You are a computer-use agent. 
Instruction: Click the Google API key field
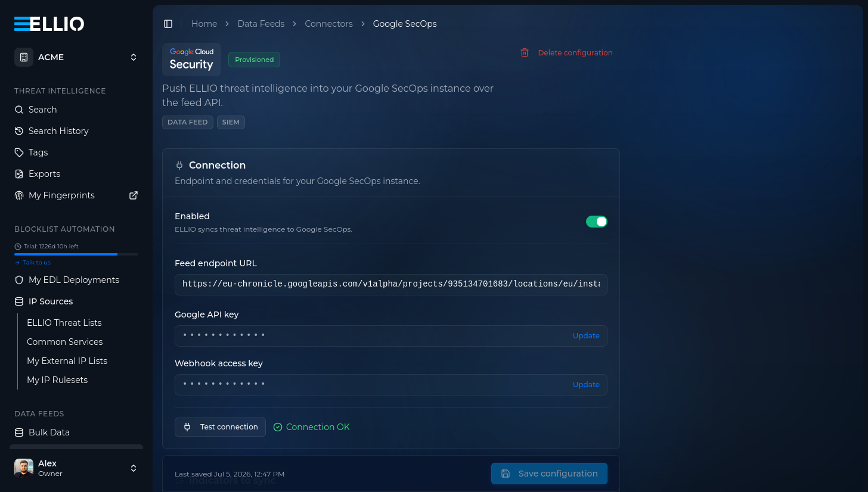coord(391,335)
